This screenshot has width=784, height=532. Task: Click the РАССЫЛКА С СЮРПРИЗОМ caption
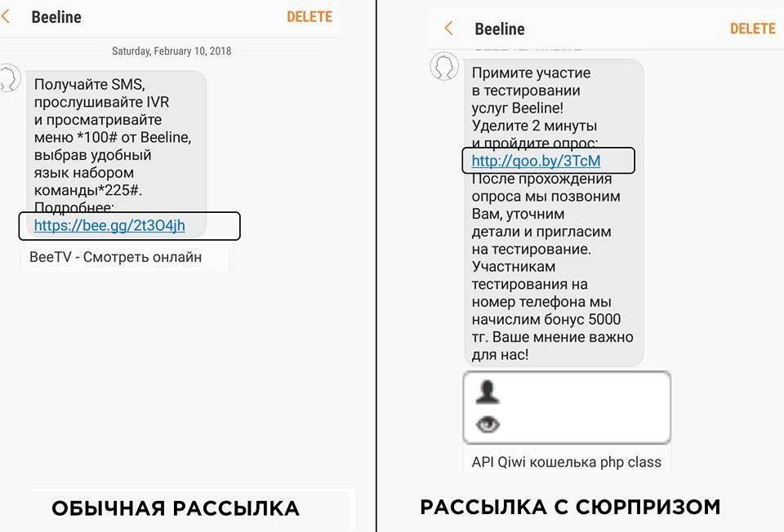pos(570,507)
